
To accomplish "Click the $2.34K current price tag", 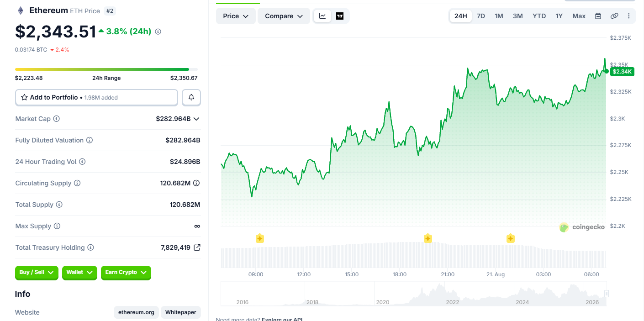I will click(622, 71).
